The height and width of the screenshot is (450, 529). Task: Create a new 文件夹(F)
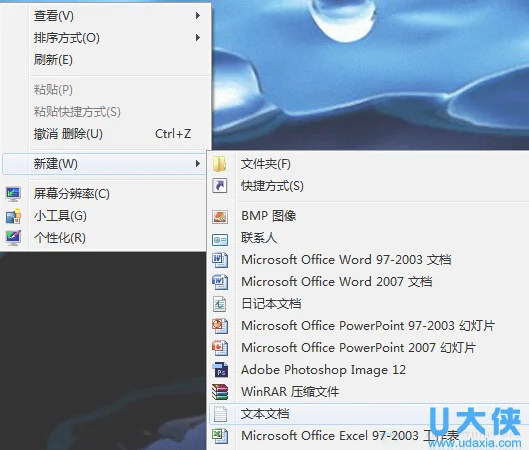coord(369,164)
